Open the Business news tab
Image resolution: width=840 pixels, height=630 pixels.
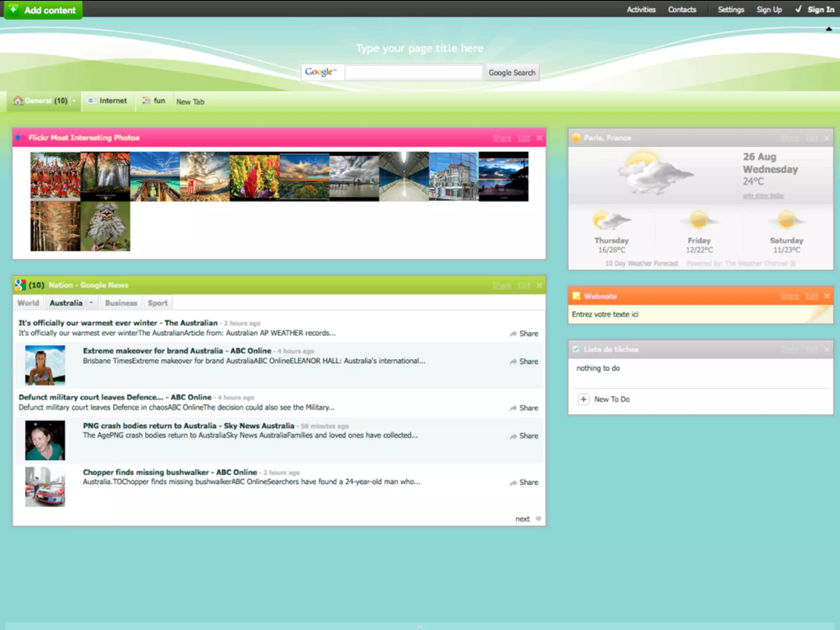pos(121,303)
